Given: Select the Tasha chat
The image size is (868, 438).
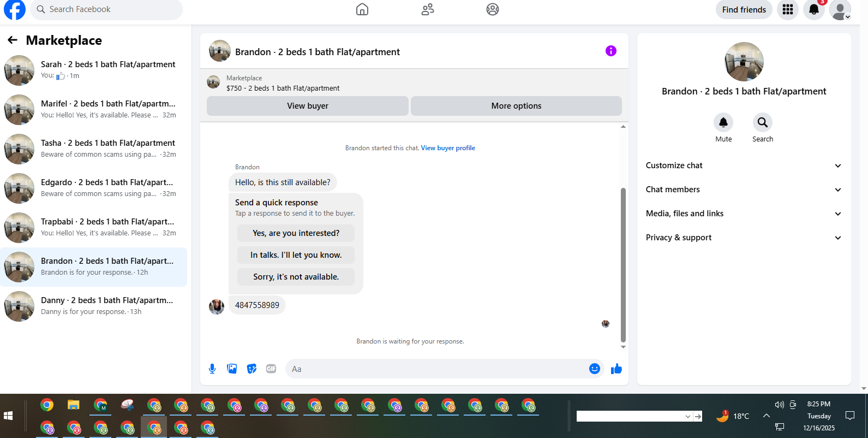Looking at the screenshot, I should [x=93, y=149].
